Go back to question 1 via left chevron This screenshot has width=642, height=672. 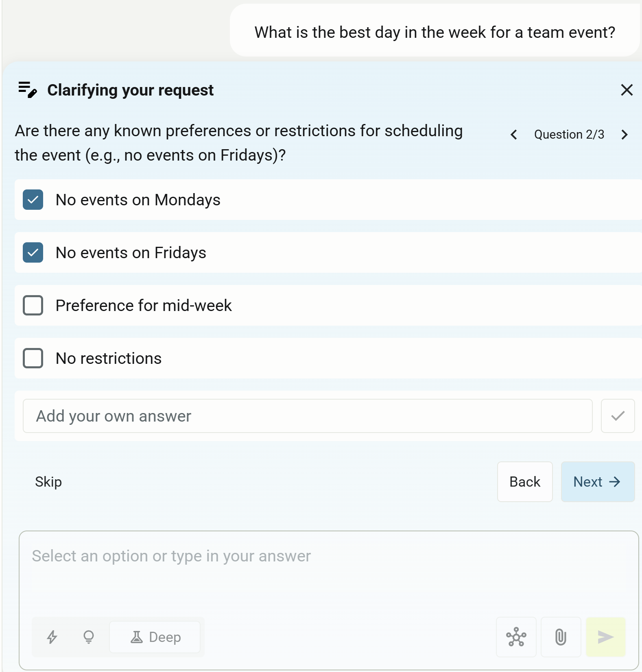pyautogui.click(x=513, y=135)
